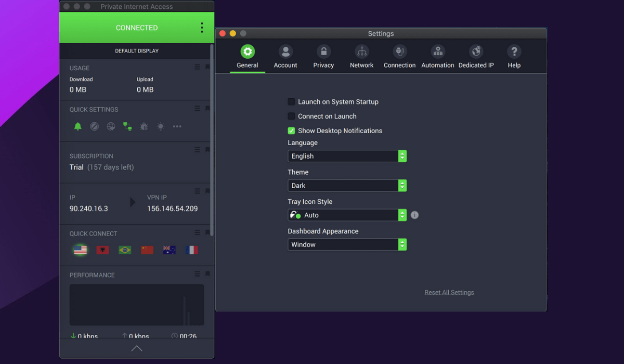Open the Theme dropdown showing Dark
Image resolution: width=624 pixels, height=364 pixels.
347,186
